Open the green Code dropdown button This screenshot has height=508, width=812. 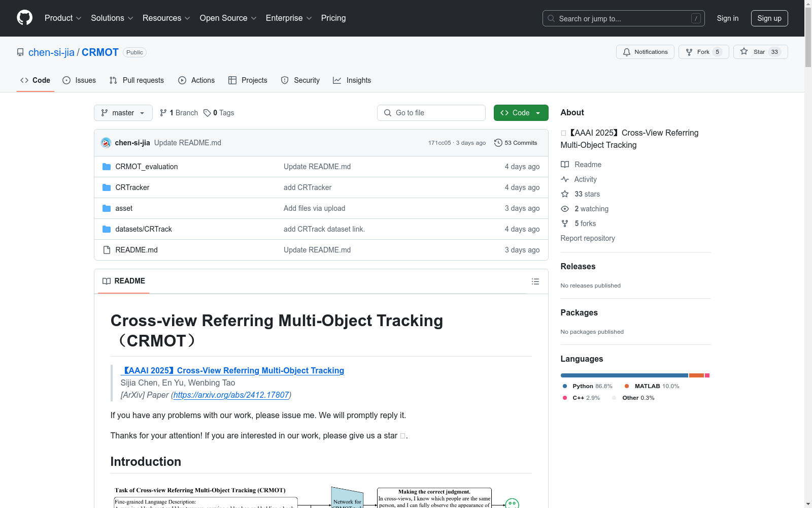[x=521, y=113]
